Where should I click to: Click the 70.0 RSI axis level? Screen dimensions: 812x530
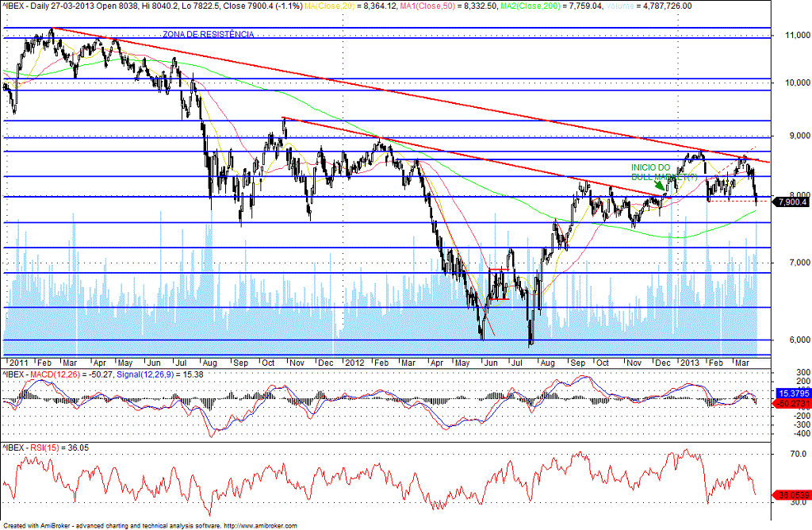click(798, 453)
